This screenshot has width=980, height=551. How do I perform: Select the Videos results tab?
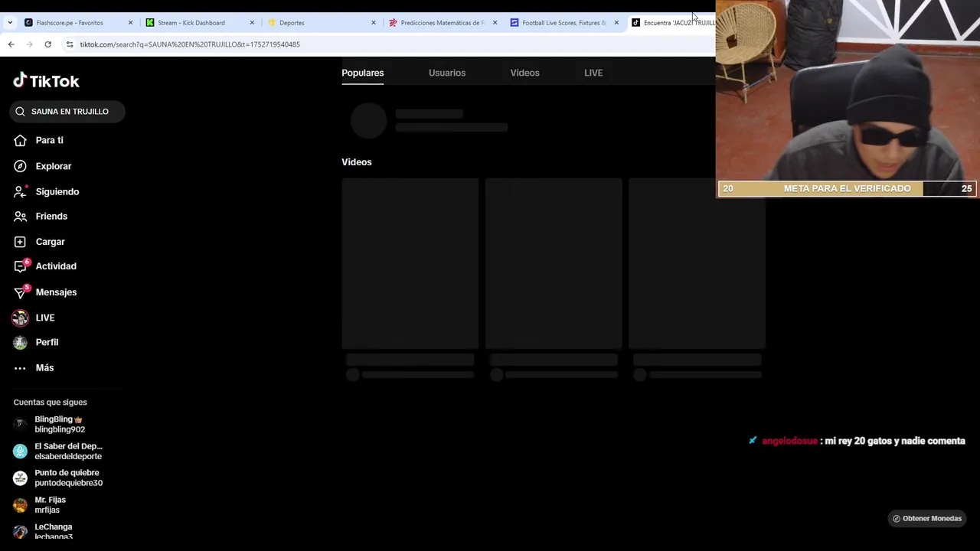pos(525,73)
